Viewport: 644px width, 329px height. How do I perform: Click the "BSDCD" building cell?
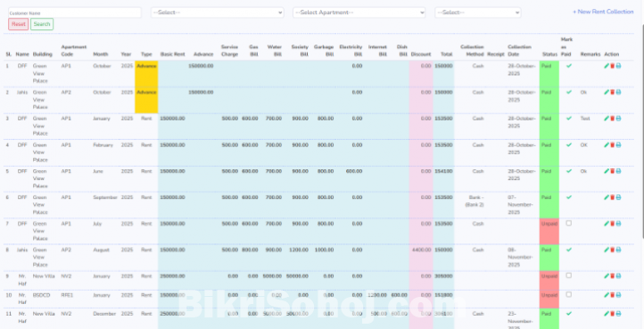pyautogui.click(x=42, y=295)
